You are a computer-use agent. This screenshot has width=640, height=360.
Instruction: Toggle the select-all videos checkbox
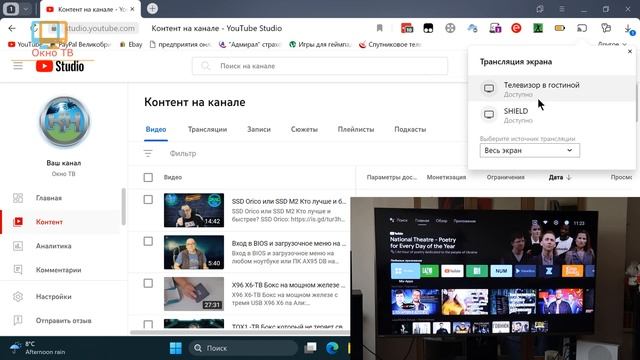pos(148,177)
